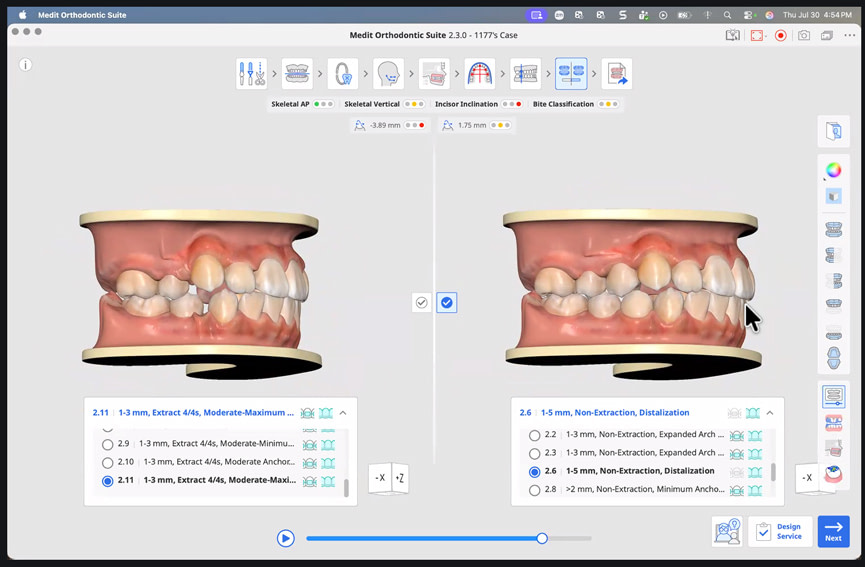Click the -3.89 mm measurement indicator
The width and height of the screenshot is (865, 567).
click(389, 125)
